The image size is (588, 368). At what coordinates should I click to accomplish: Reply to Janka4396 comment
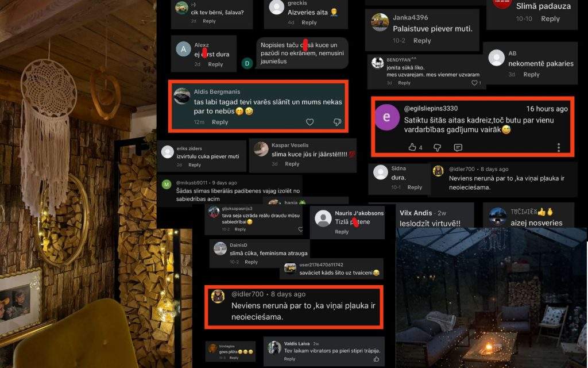click(x=422, y=41)
